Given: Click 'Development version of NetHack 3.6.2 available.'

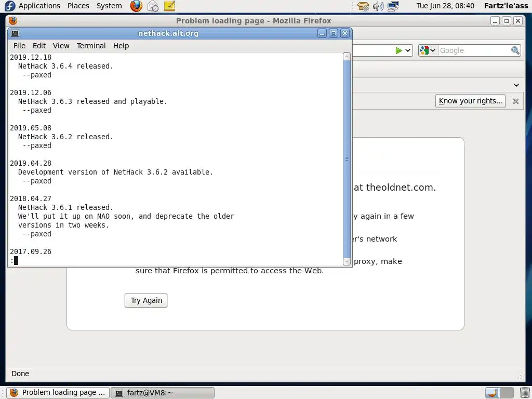Looking at the screenshot, I should click(x=115, y=172).
